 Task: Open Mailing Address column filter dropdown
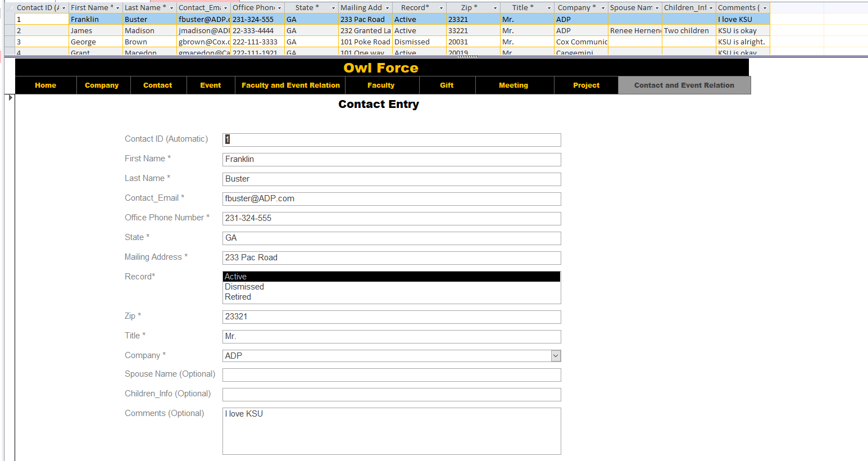tap(387, 8)
